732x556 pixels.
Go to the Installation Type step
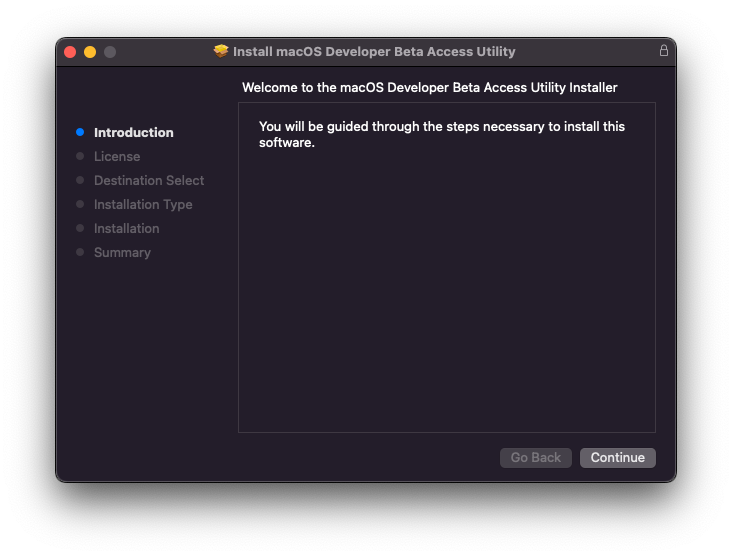(x=143, y=204)
